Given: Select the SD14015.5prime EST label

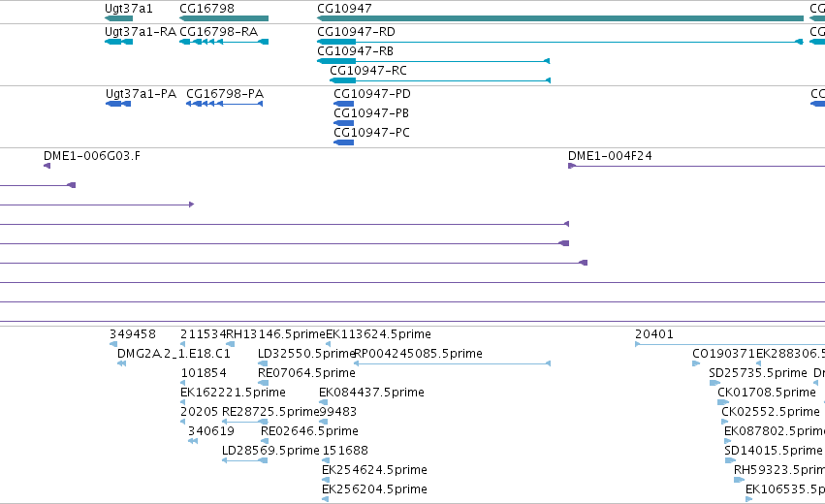Looking at the screenshot, I should click(x=774, y=451).
